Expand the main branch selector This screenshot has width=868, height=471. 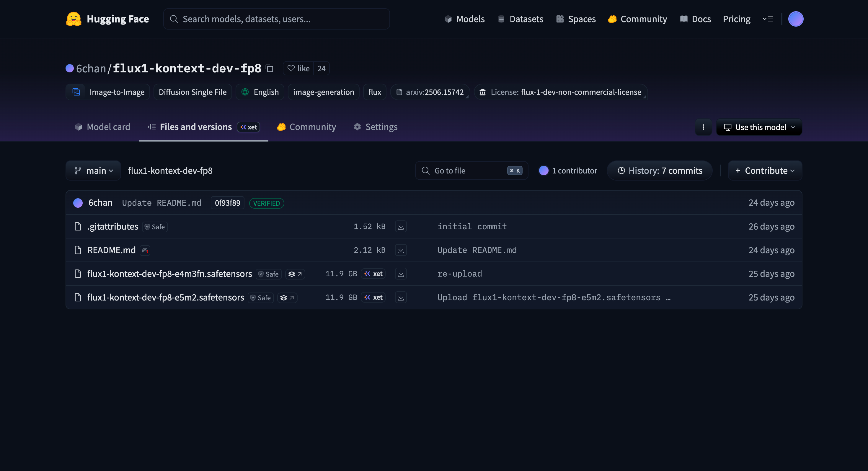[93, 170]
